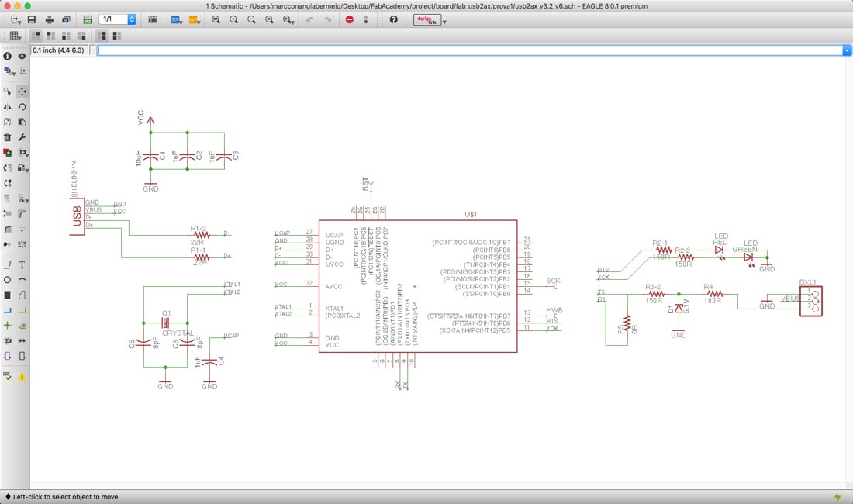Select the Dimension double-arrow tool

[22, 340]
